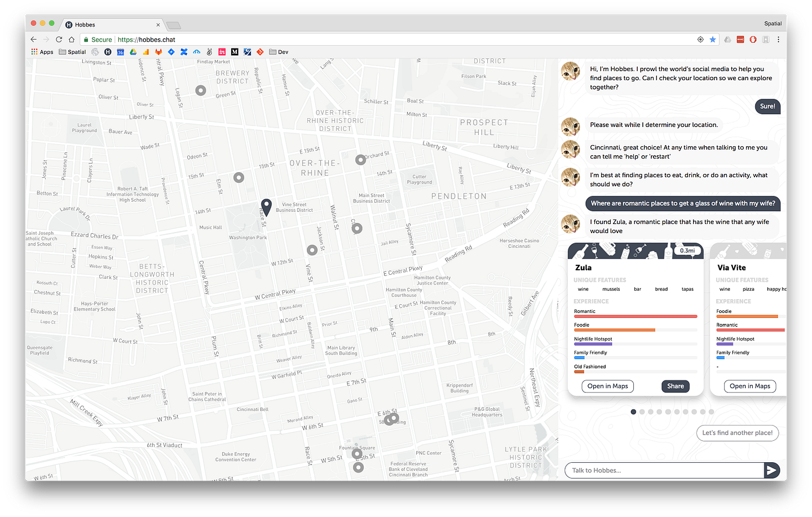Click the red stop-hand ad blocker extension
Viewport: 812px width, 517px height.
click(x=753, y=40)
